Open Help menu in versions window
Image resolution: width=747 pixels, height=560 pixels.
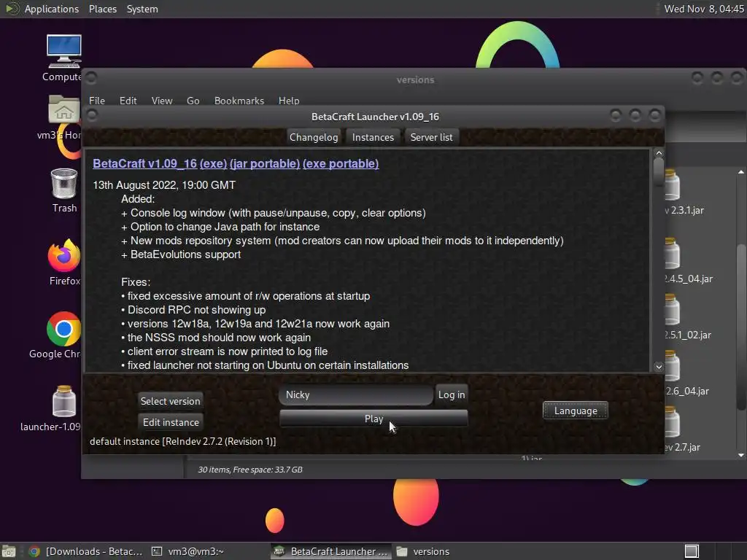(x=289, y=101)
